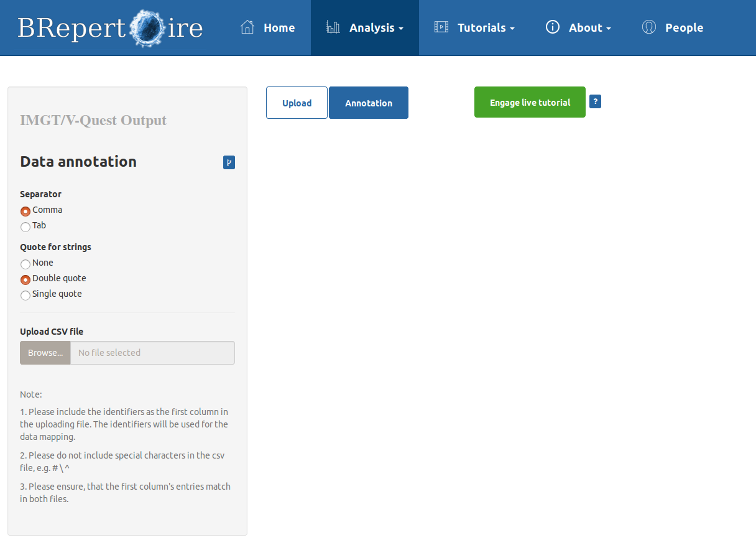Click the question mark help icon
This screenshot has height=555, width=756.
[595, 101]
